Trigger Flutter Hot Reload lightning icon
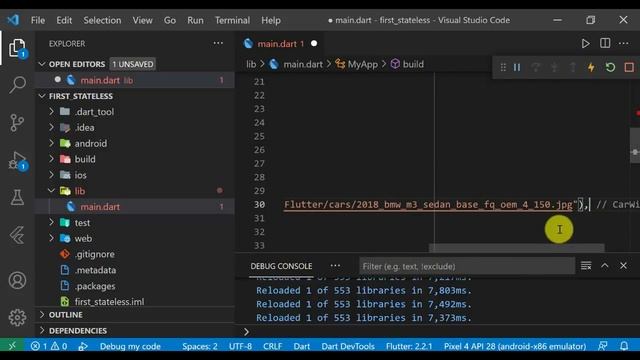The height and width of the screenshot is (360, 640). point(591,67)
